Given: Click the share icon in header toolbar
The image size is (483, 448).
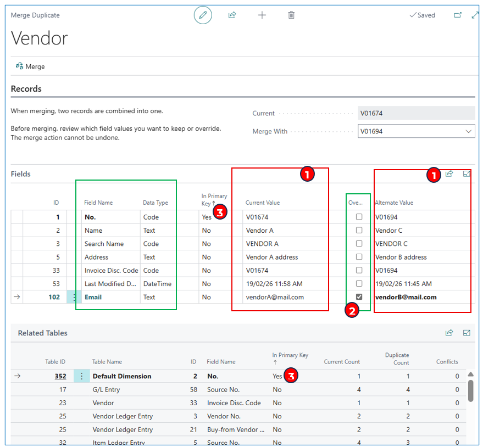Looking at the screenshot, I should [x=232, y=15].
